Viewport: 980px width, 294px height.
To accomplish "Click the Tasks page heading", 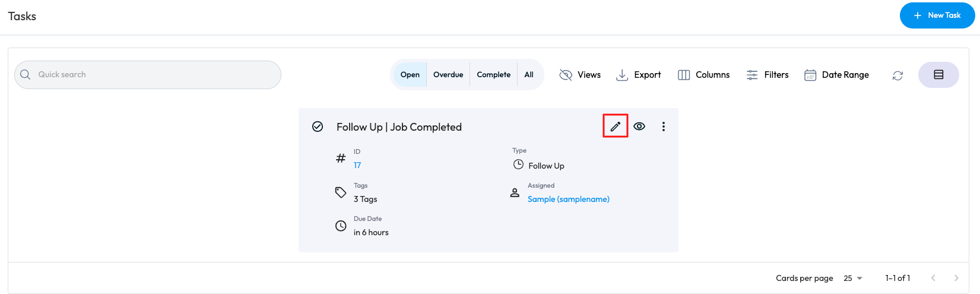I will coord(22,16).
